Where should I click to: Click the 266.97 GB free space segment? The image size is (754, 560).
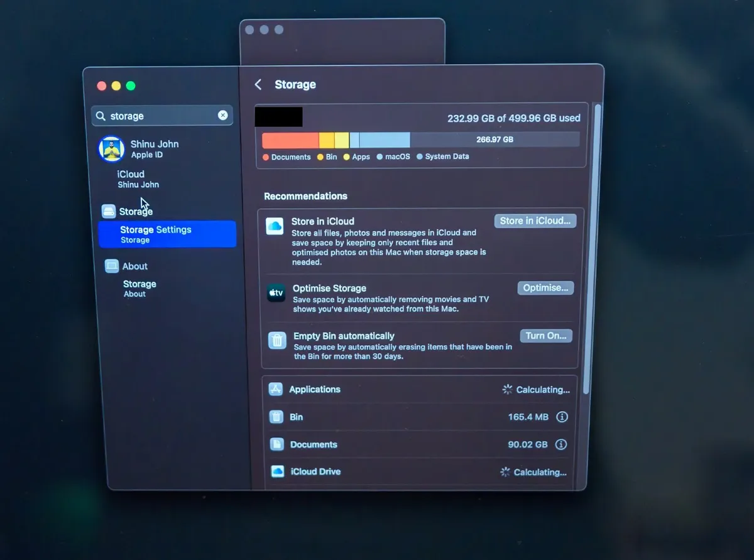click(x=494, y=140)
